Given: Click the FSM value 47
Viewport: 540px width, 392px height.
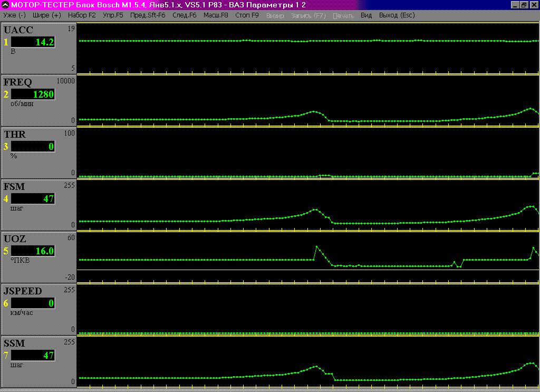Looking at the screenshot, I should [33, 199].
